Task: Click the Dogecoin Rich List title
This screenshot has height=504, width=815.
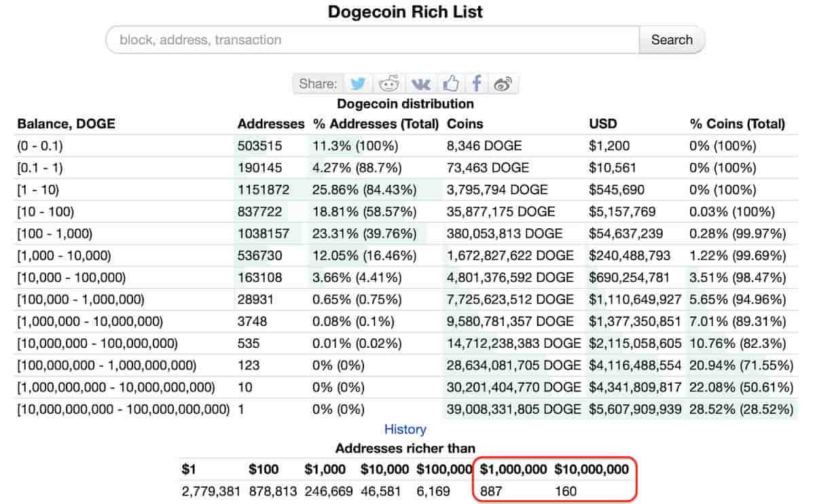Action: [405, 12]
